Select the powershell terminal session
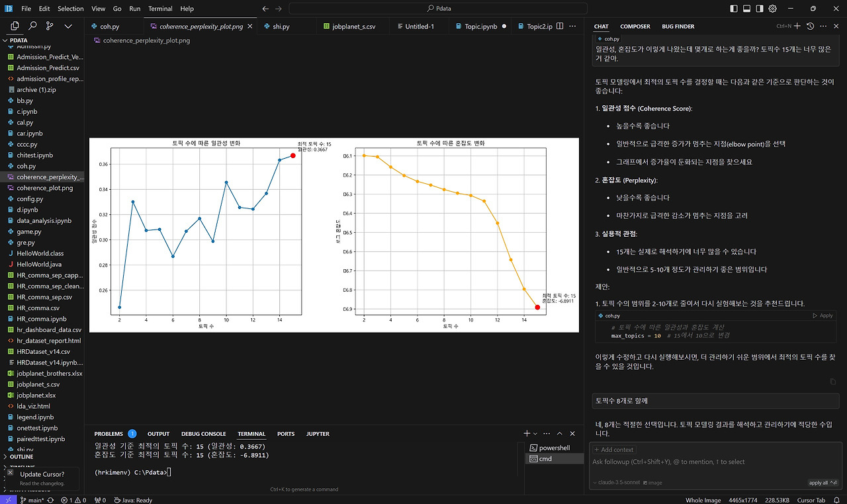The height and width of the screenshot is (504, 847). pyautogui.click(x=555, y=448)
